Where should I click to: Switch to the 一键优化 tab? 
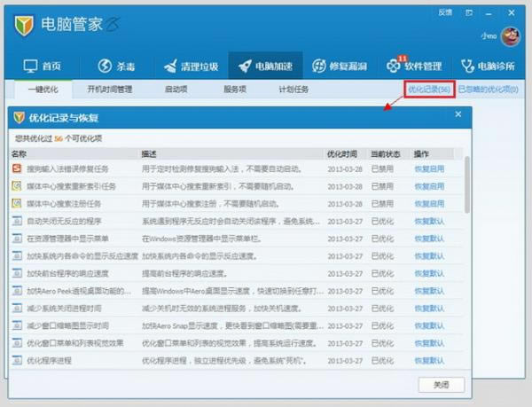[43, 90]
